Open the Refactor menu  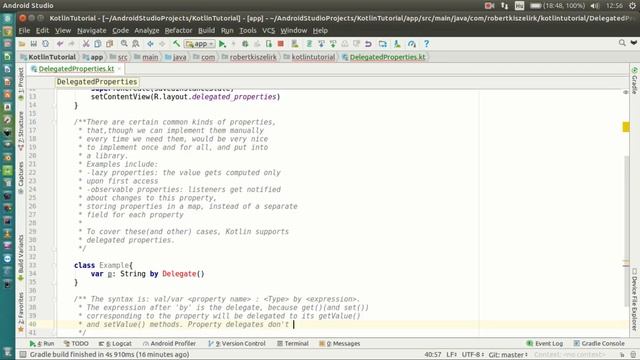178,31
